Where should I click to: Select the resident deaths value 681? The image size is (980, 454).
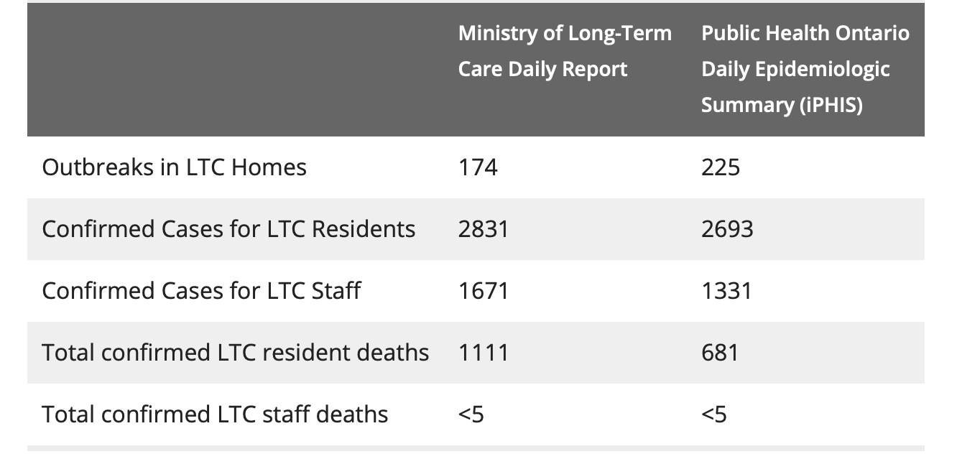(x=720, y=353)
